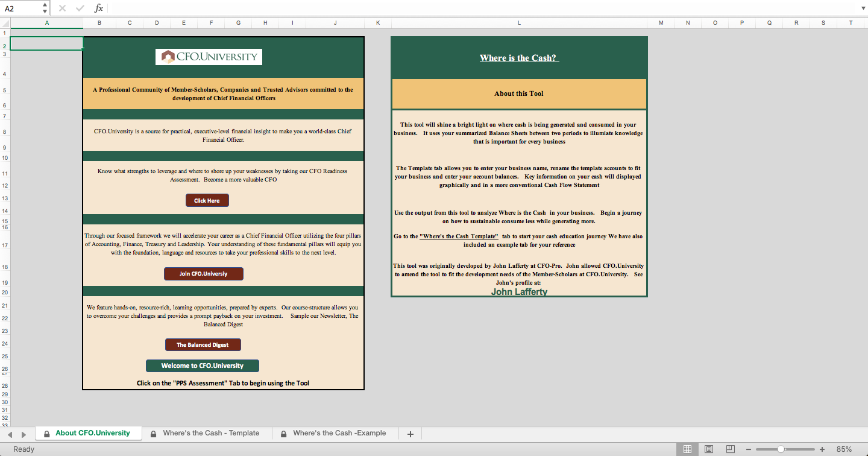Open the Name Box stepper arrows
The width and height of the screenshot is (868, 456).
[45, 8]
